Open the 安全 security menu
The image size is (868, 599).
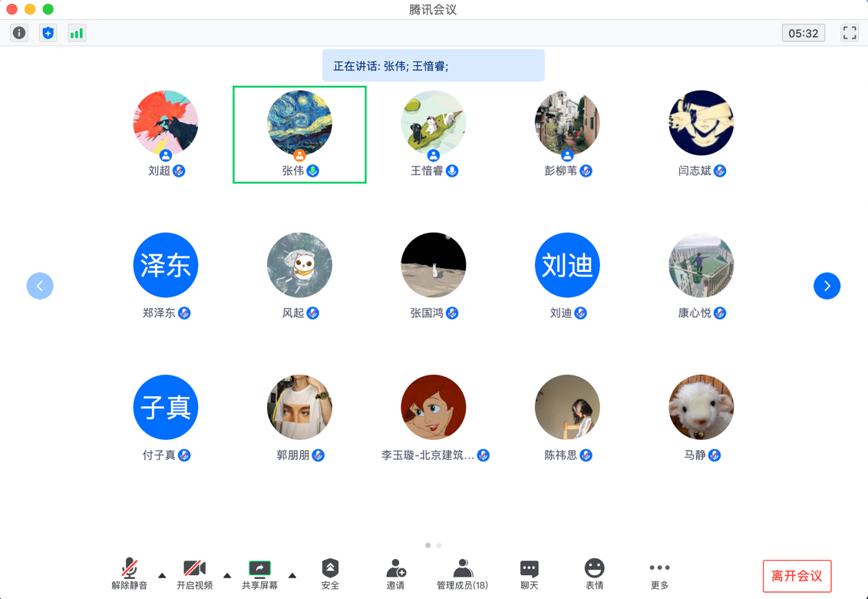click(x=330, y=574)
